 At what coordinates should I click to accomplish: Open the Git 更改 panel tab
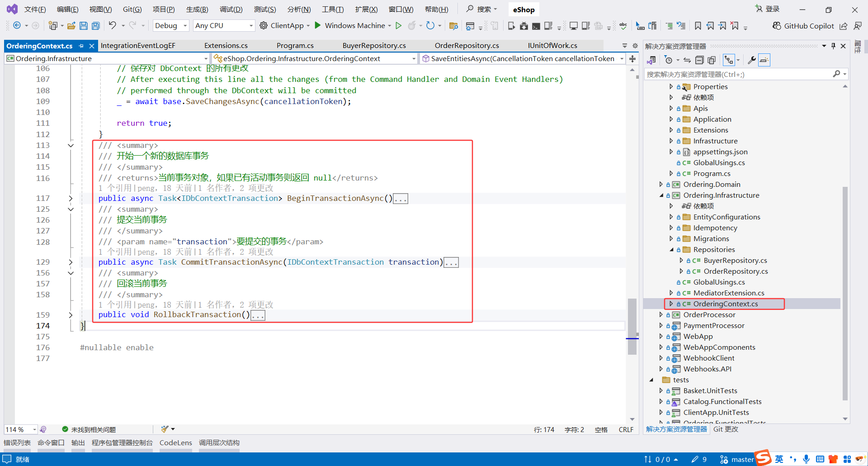[726, 429]
